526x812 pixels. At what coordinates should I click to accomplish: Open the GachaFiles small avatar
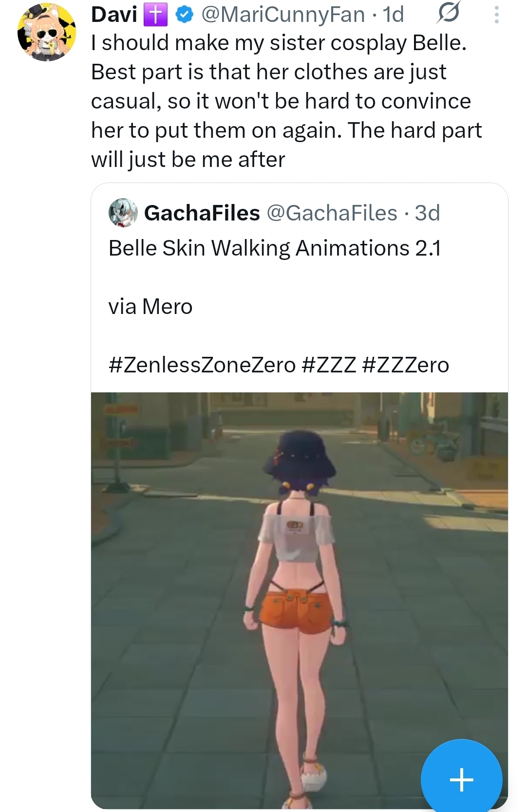[123, 213]
